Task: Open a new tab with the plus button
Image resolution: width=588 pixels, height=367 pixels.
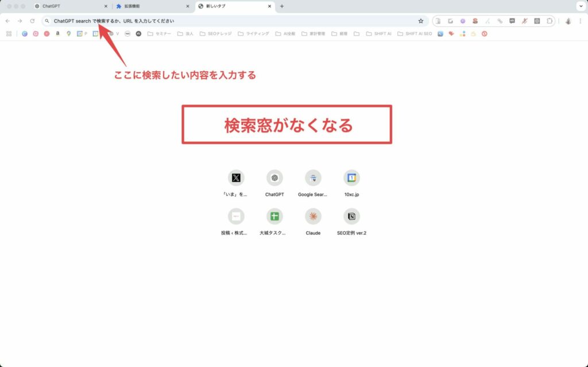Action: point(281,6)
